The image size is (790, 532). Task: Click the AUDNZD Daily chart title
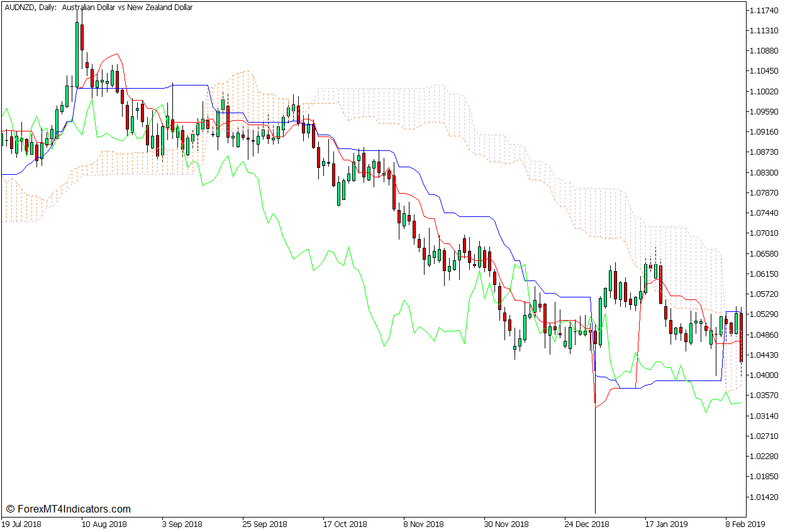pos(99,8)
